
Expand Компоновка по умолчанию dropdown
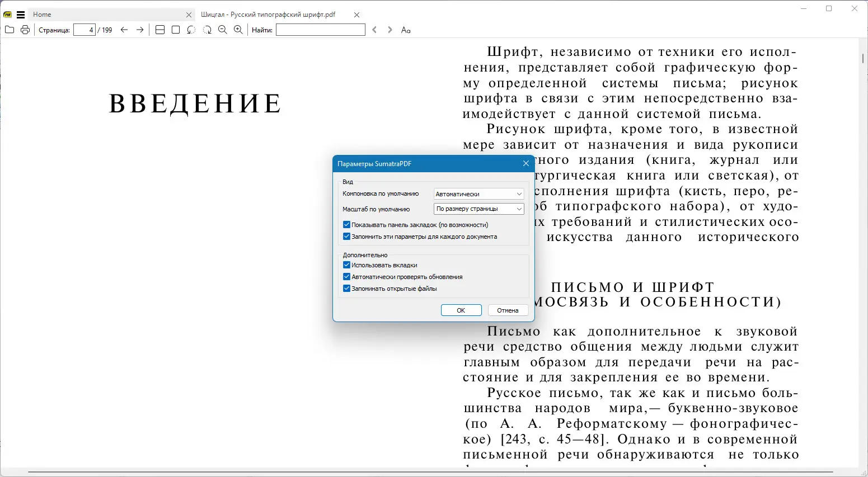coord(479,194)
